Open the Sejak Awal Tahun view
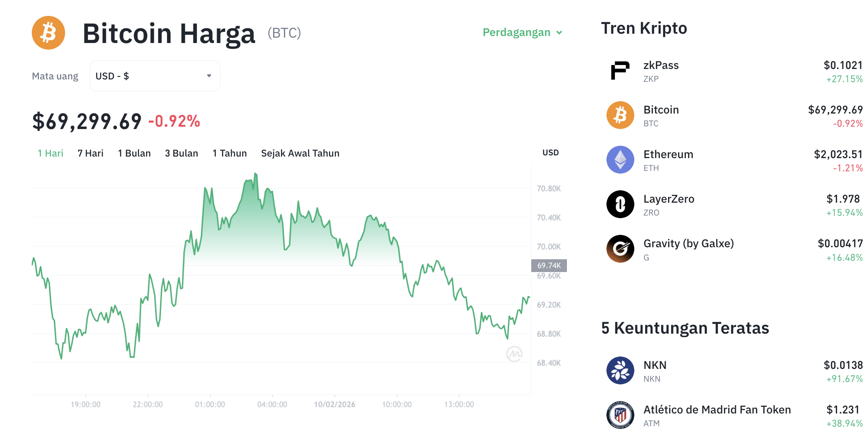 (x=300, y=153)
